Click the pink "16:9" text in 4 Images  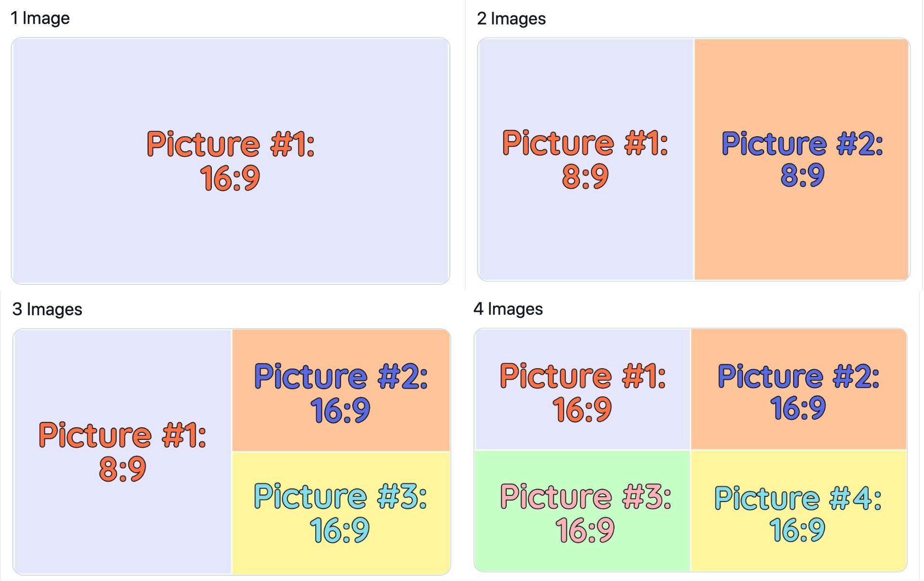(585, 530)
